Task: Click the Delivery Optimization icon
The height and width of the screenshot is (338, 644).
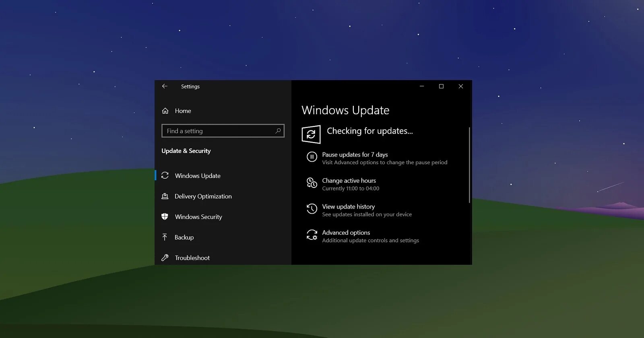Action: (x=165, y=196)
